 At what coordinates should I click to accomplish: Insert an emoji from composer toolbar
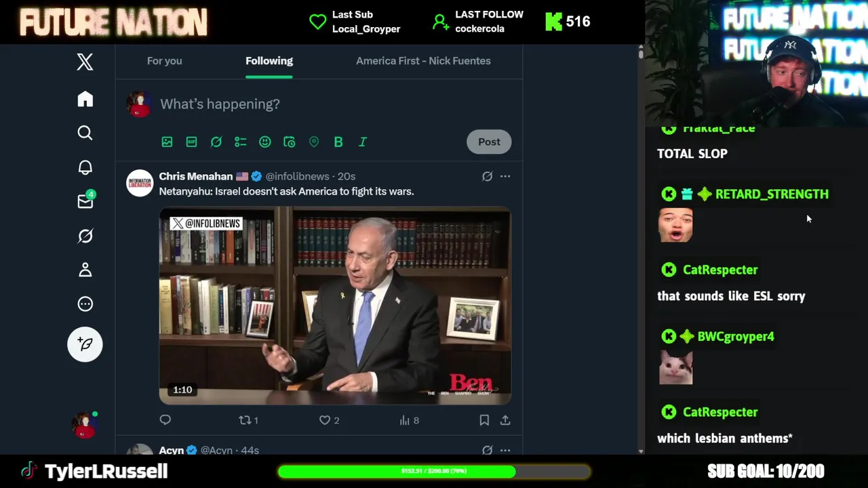[265, 142]
